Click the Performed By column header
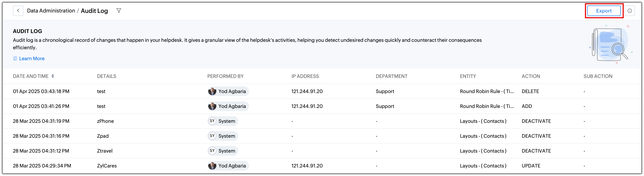 pos(225,76)
